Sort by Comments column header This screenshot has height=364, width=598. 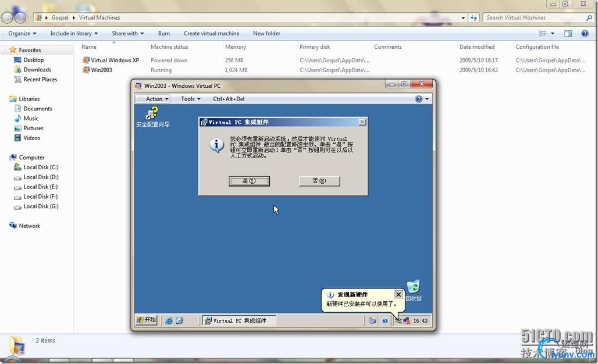(x=387, y=47)
